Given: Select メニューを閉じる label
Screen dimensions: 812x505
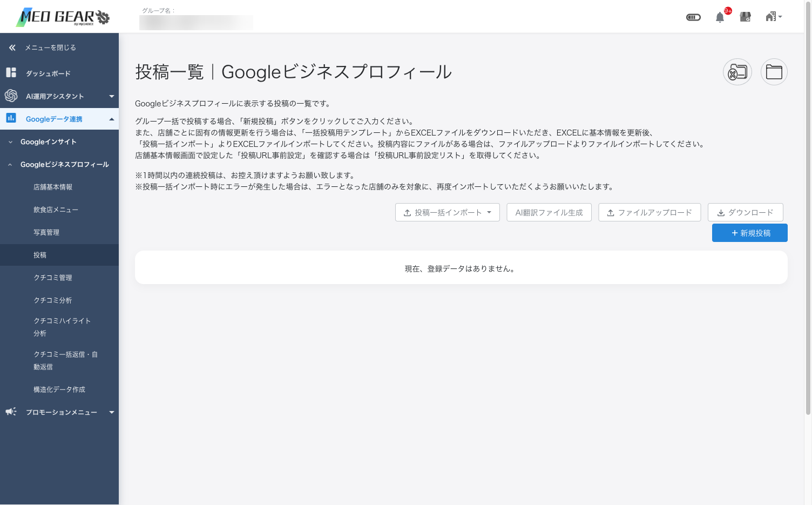Looking at the screenshot, I should 50,48.
